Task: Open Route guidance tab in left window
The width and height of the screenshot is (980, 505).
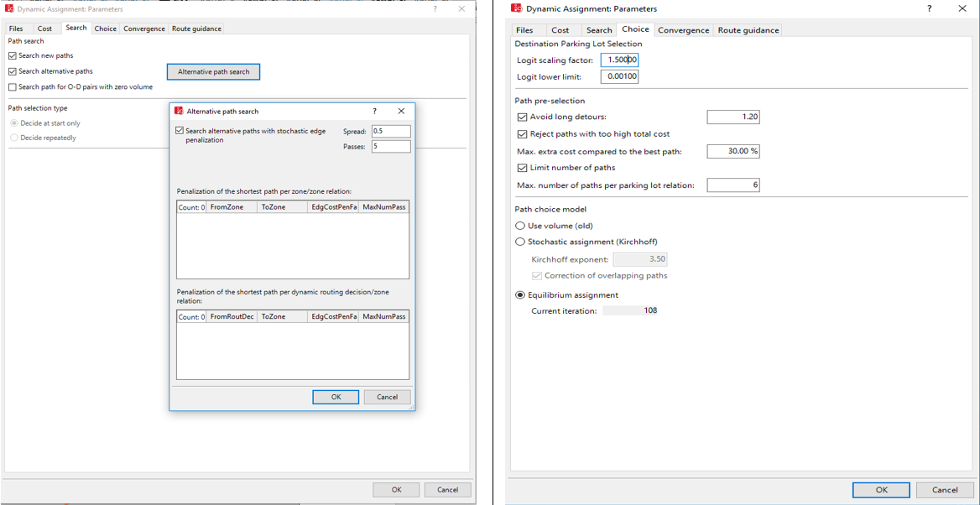Action: tap(196, 29)
